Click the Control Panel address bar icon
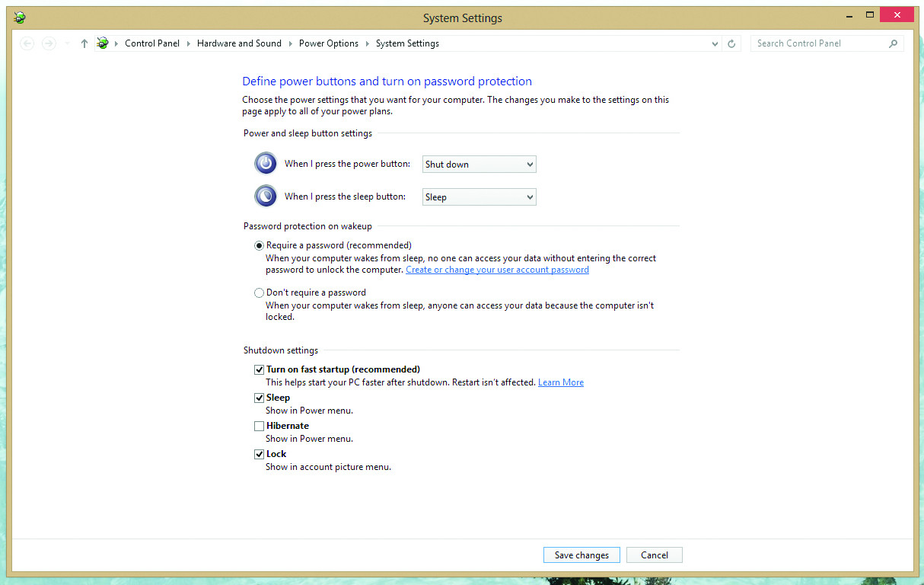The width and height of the screenshot is (924, 585). pyautogui.click(x=103, y=43)
